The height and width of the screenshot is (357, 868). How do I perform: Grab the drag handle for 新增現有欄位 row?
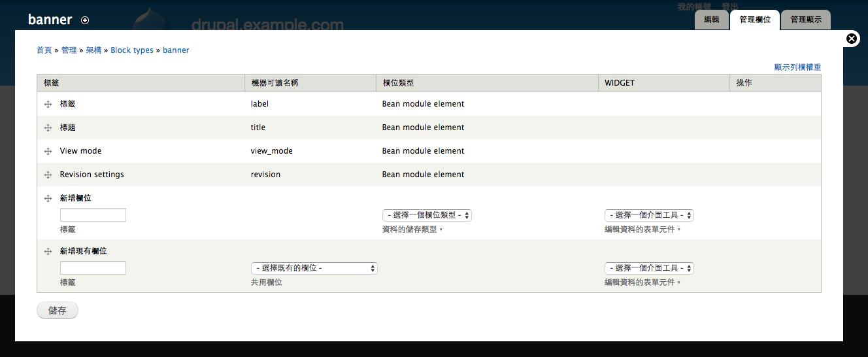(48, 251)
